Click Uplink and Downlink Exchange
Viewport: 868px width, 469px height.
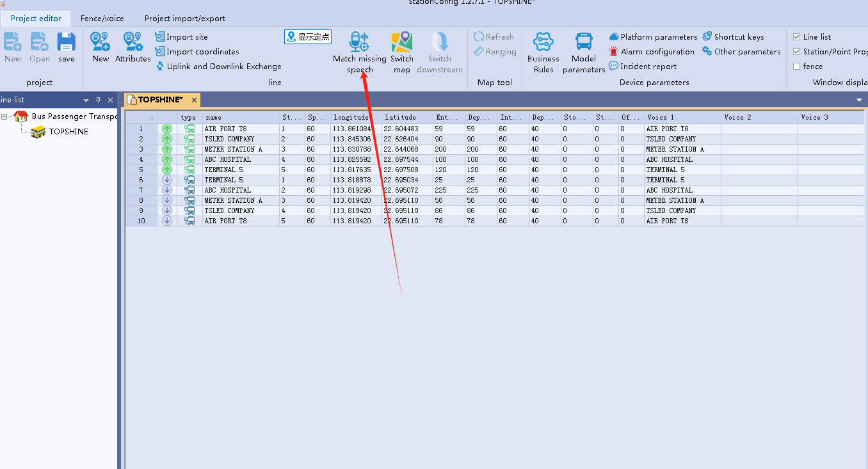(x=223, y=67)
